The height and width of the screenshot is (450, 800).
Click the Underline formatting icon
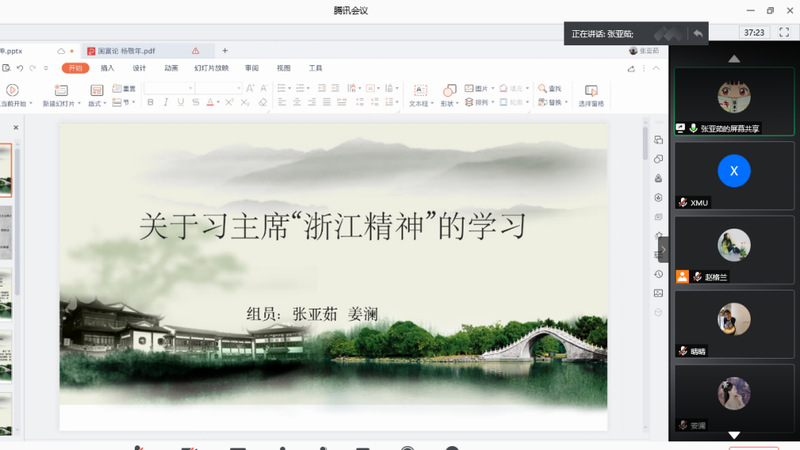click(178, 102)
